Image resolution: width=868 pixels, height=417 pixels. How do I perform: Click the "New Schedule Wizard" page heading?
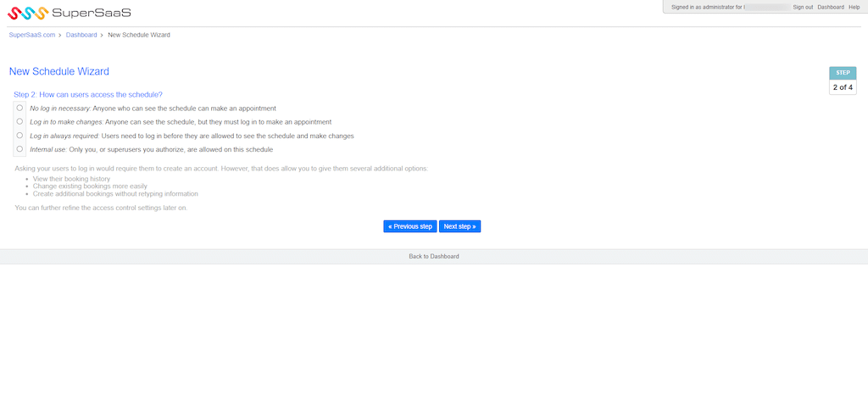[59, 71]
